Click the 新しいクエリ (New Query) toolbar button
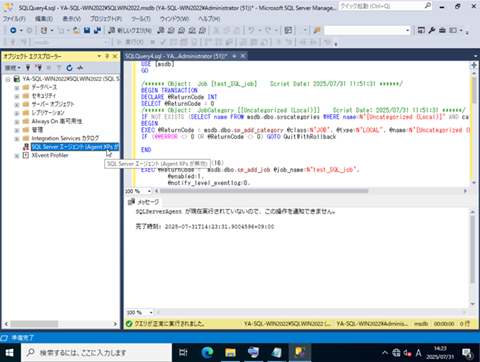Viewport: 480px width, 362px height. 130,31
